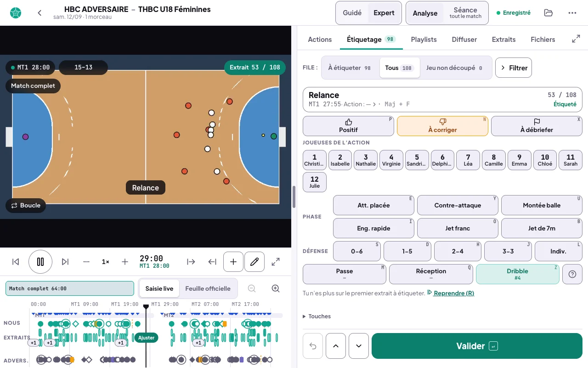The height and width of the screenshot is (368, 588).
Task: Open the Actions tab
Action: point(320,40)
